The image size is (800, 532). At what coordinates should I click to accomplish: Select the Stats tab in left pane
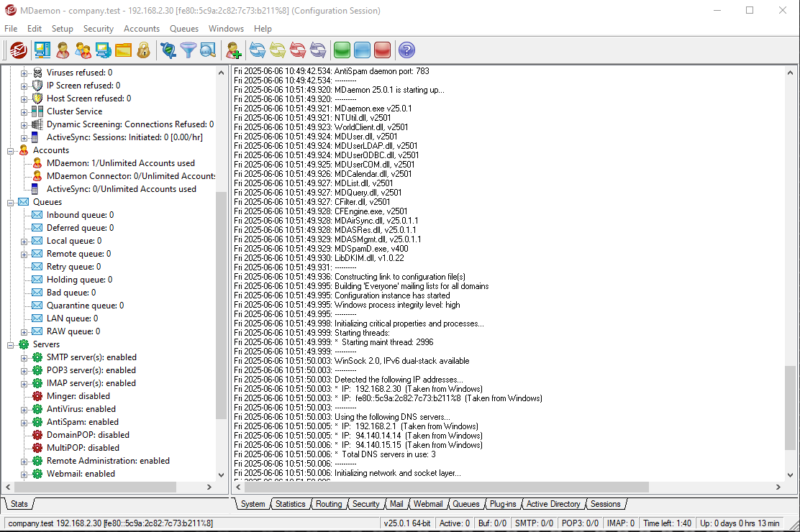point(19,504)
